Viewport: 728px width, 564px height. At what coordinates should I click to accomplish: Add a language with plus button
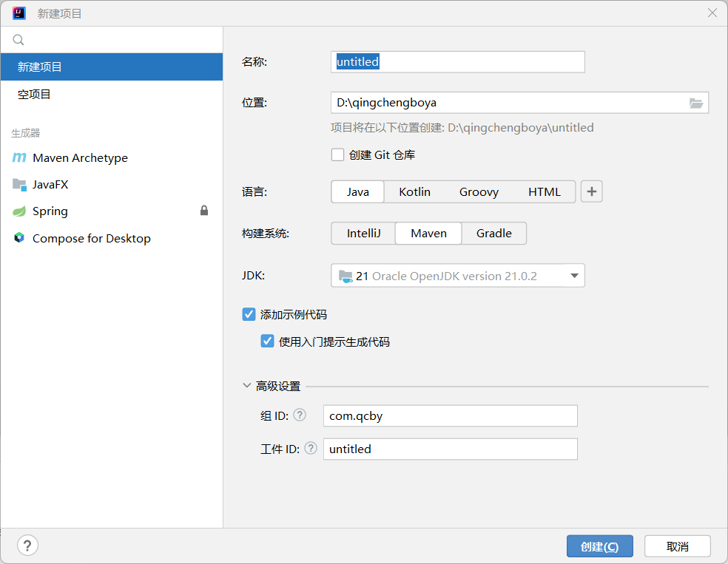click(592, 191)
